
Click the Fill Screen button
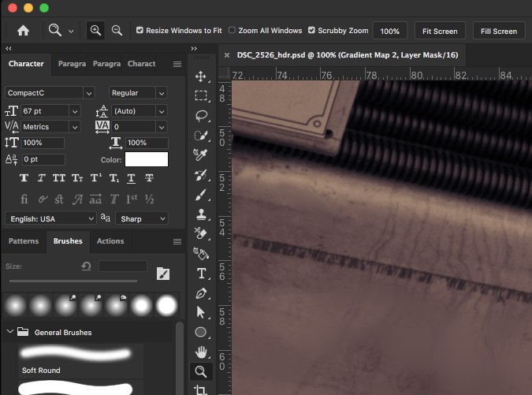(498, 31)
